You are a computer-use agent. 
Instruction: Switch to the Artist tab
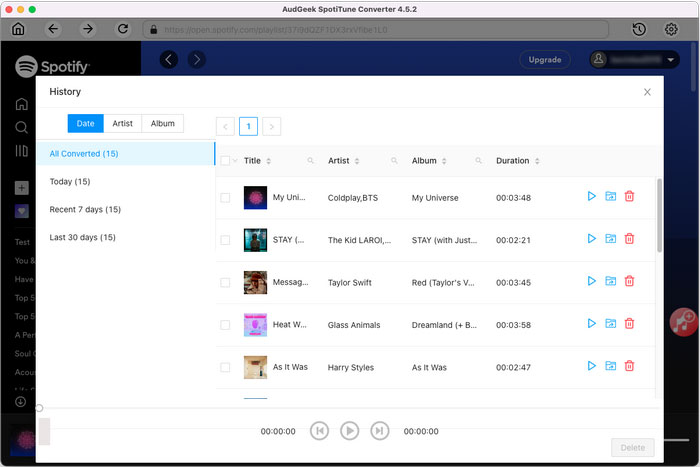[122, 124]
